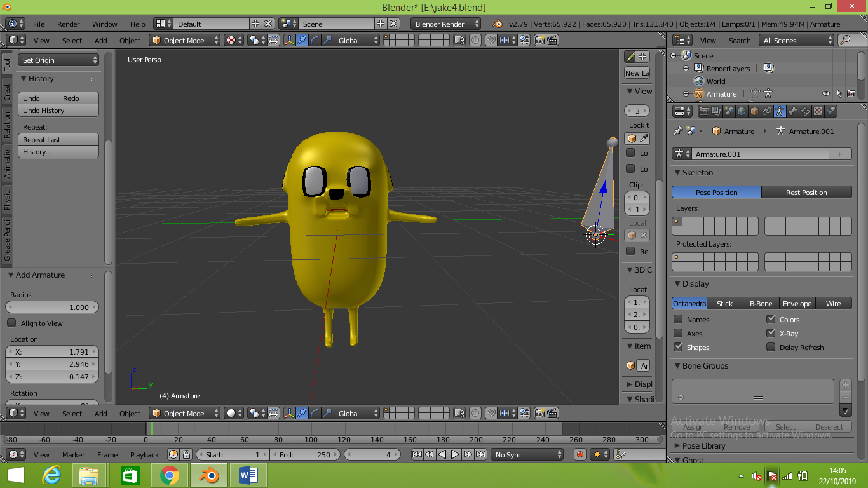
Task: Open the No Sync dropdown in timeline
Action: (x=527, y=454)
